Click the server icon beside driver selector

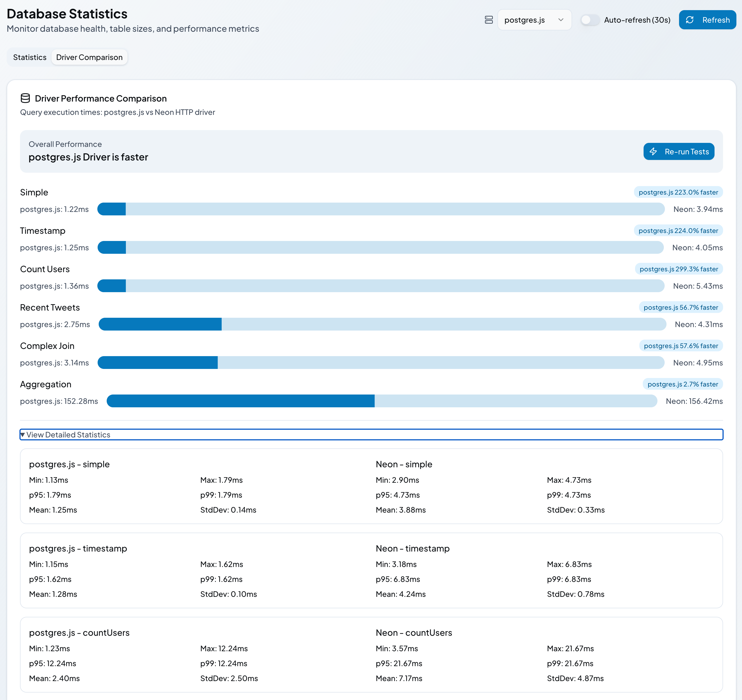488,20
